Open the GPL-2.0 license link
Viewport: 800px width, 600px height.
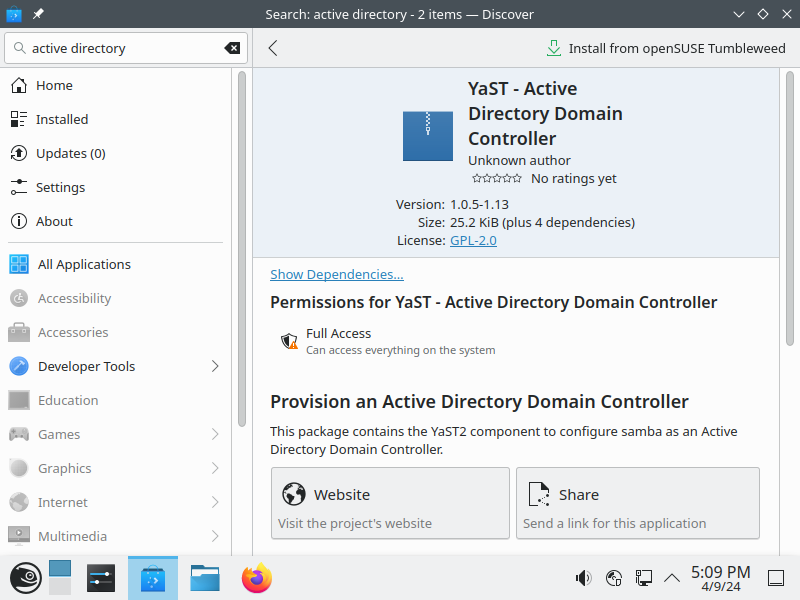click(x=473, y=240)
